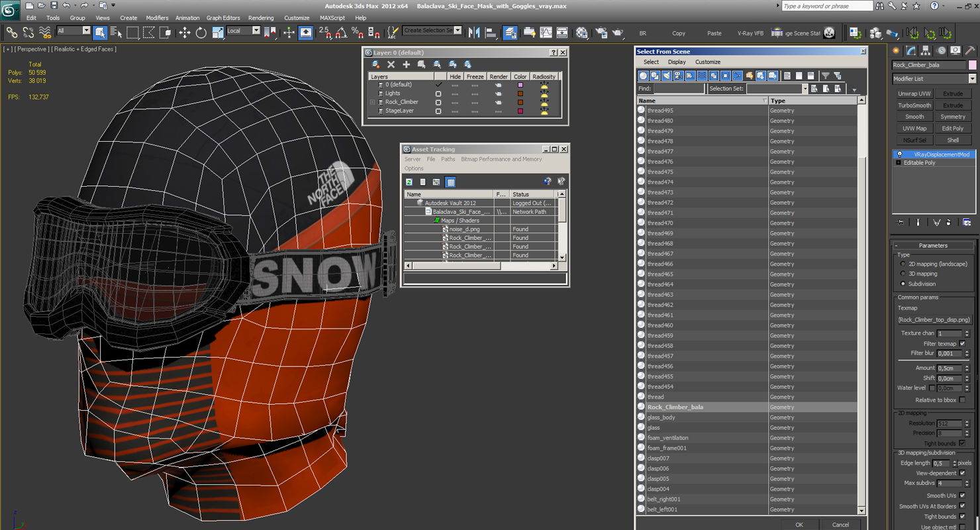Open Create Selection Set dropdown
Viewport: 980px width, 530px height.
[x=432, y=30]
